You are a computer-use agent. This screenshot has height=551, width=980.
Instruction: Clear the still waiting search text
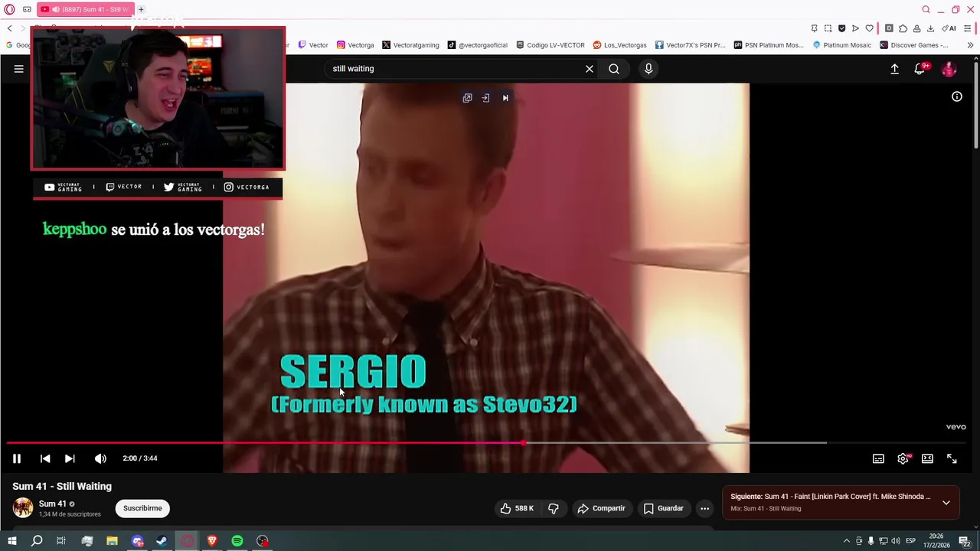590,69
